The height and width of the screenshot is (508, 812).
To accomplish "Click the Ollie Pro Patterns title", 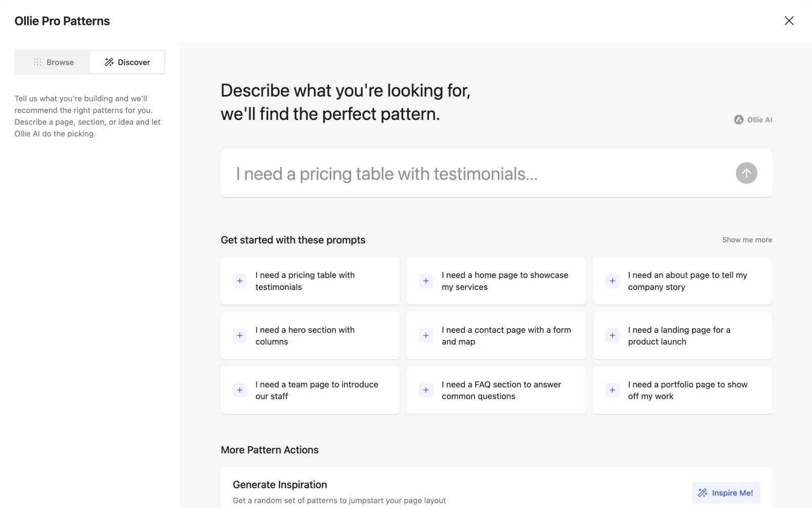I will tap(62, 21).
